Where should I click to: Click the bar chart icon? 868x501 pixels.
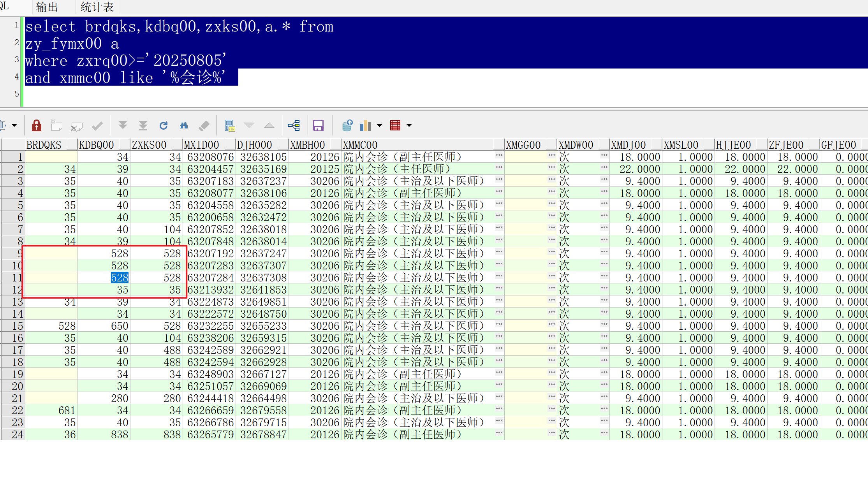coord(366,125)
